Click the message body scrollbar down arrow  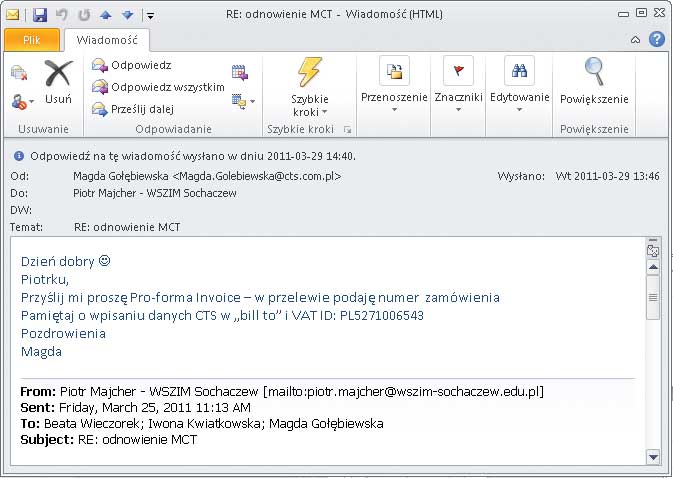point(654,457)
